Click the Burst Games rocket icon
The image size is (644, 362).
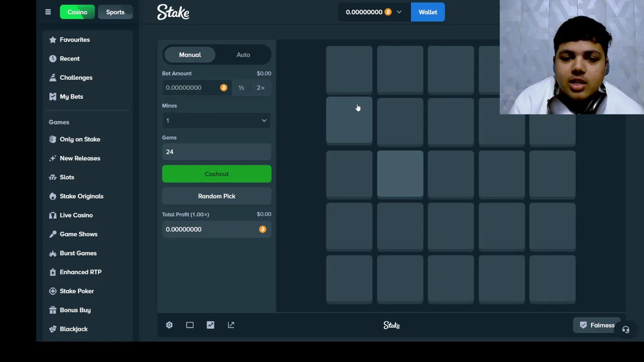click(53, 253)
